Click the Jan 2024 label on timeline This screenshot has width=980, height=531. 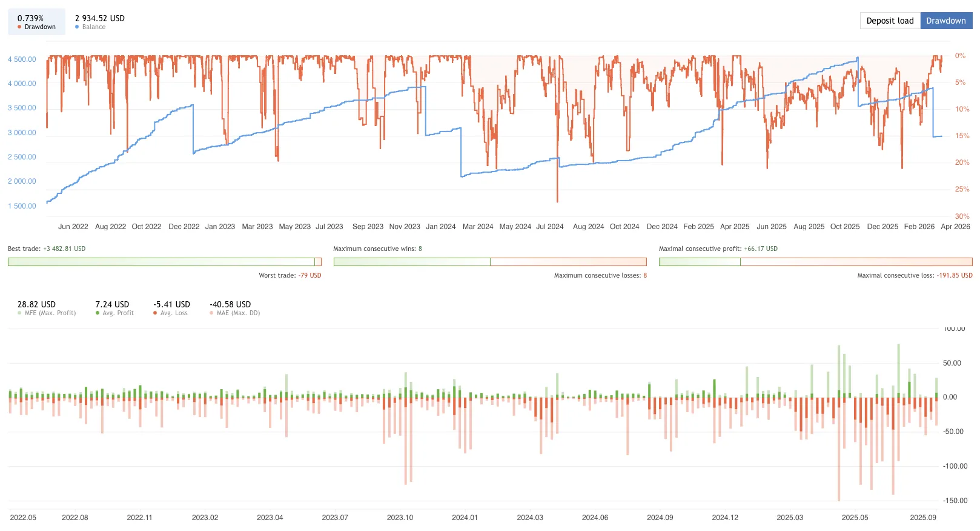[x=440, y=227]
